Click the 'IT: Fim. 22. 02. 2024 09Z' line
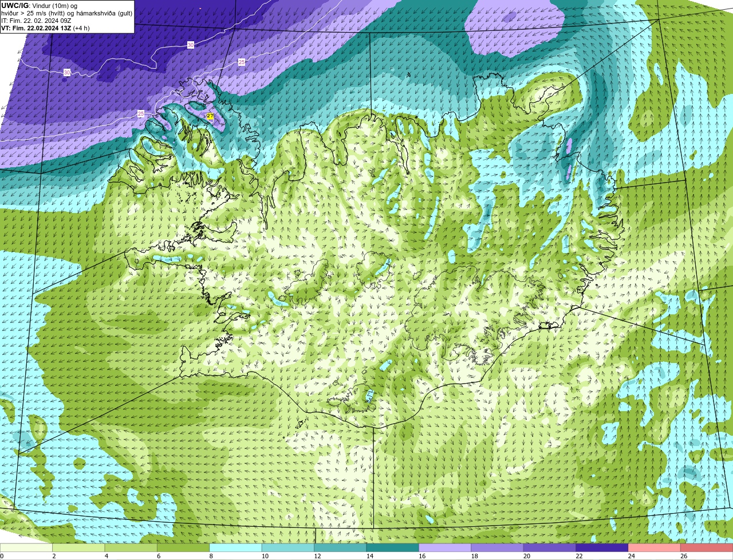This screenshot has height=560, width=733. pos(36,21)
